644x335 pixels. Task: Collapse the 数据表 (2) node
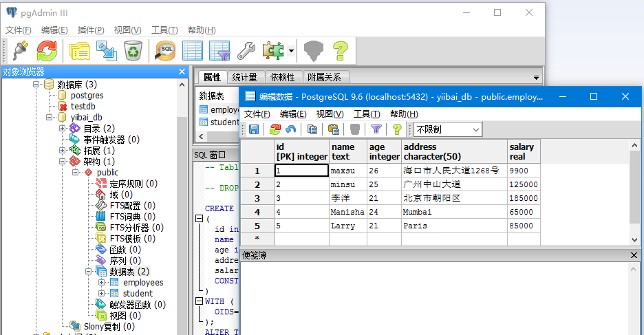pyautogui.click(x=89, y=271)
